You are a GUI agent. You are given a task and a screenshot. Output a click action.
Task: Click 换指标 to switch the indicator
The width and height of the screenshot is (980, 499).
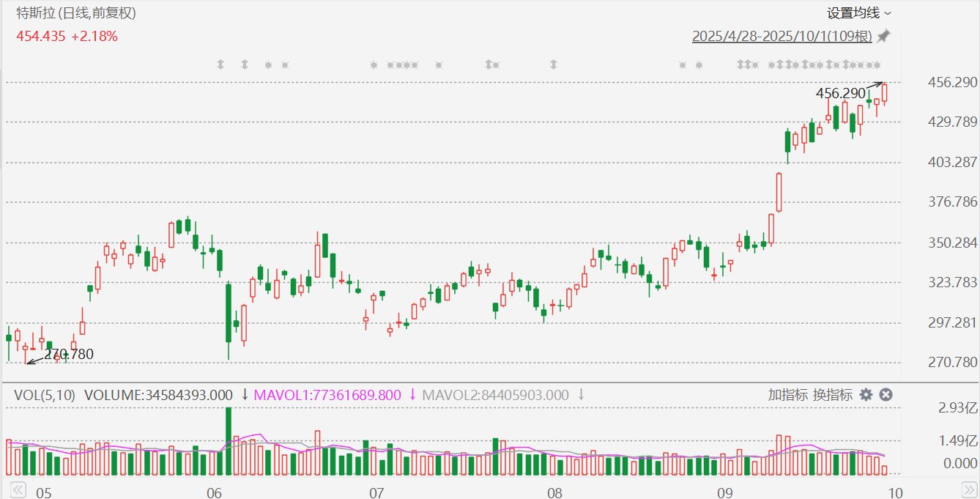tap(832, 395)
